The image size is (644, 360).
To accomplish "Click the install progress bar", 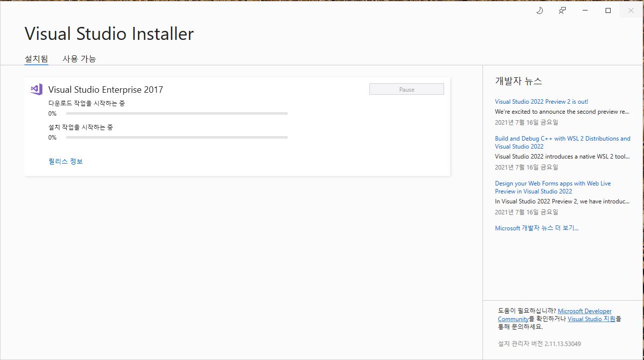I will (177, 138).
